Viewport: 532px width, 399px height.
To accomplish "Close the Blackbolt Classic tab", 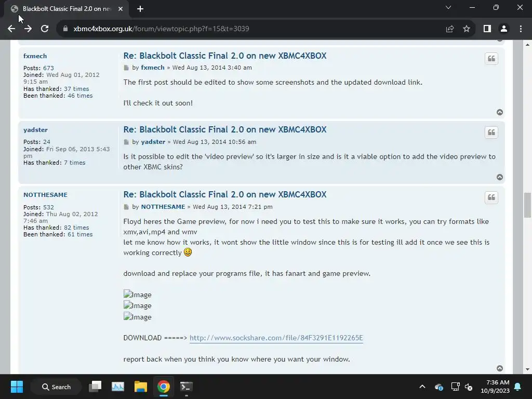I will click(121, 9).
